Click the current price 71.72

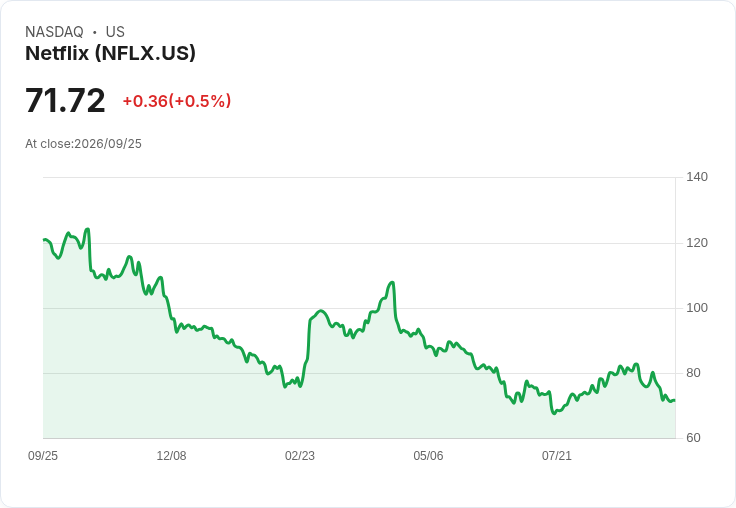click(x=65, y=100)
